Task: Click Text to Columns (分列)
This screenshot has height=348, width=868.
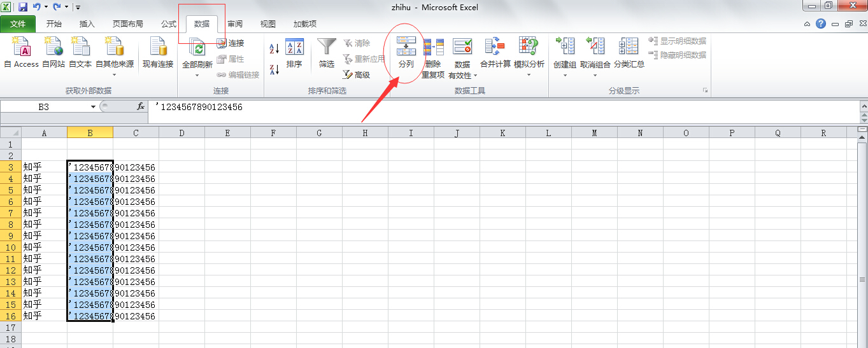Action: [406, 52]
